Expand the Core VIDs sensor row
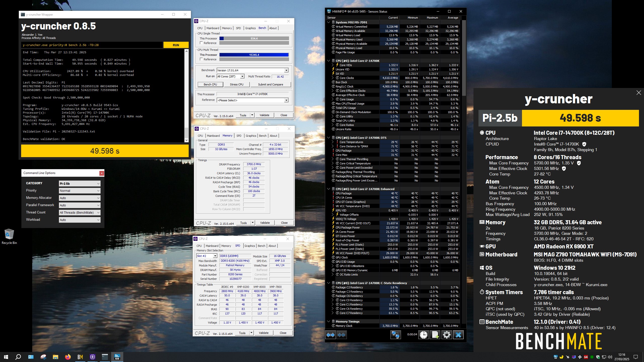 click(333, 65)
